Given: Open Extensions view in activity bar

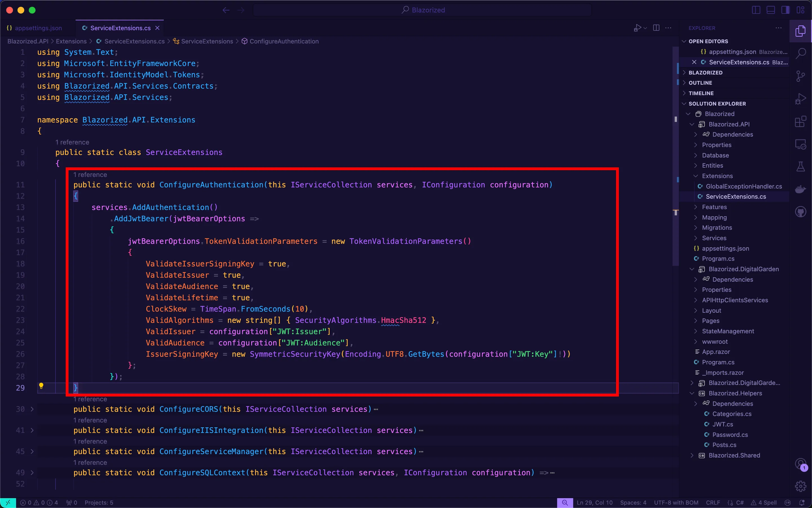Looking at the screenshot, I should [x=800, y=122].
